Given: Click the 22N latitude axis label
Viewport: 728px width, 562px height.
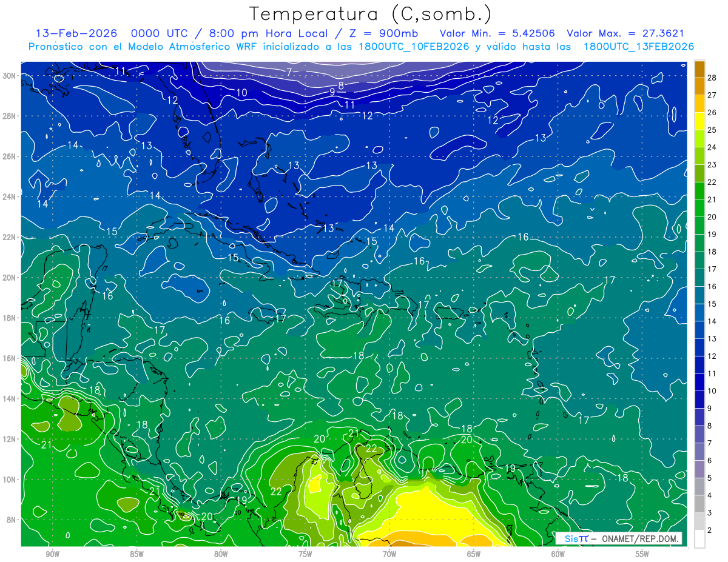Looking at the screenshot, I should (x=10, y=237).
